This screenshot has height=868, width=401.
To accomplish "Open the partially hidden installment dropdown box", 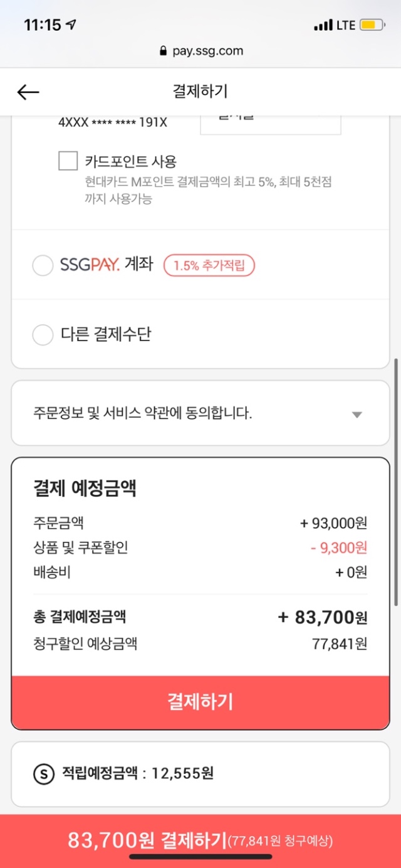I will (x=271, y=124).
